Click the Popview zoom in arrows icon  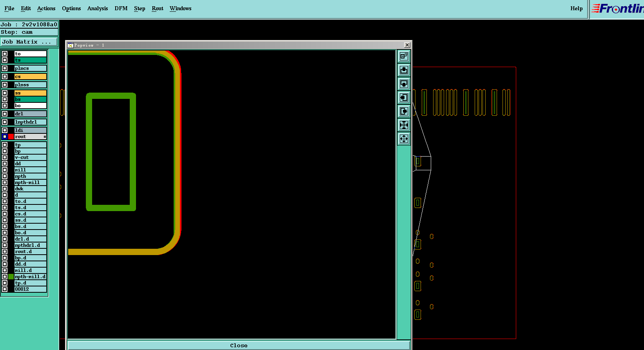[404, 125]
